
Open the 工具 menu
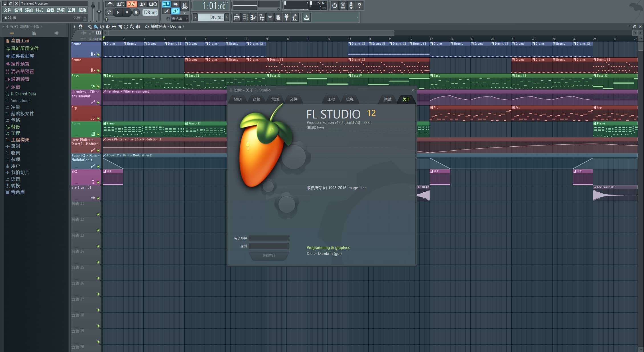coord(72,10)
